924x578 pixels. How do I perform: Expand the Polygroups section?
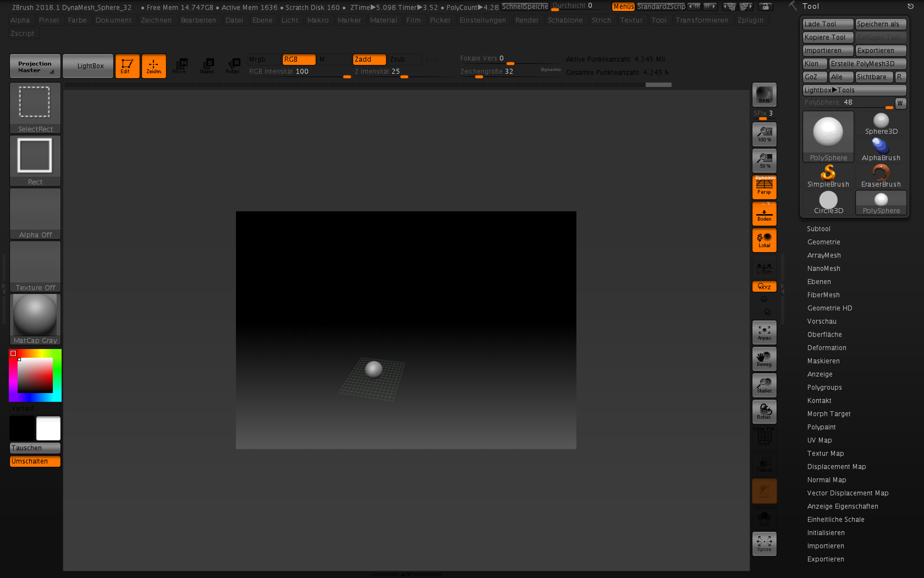[x=824, y=387]
